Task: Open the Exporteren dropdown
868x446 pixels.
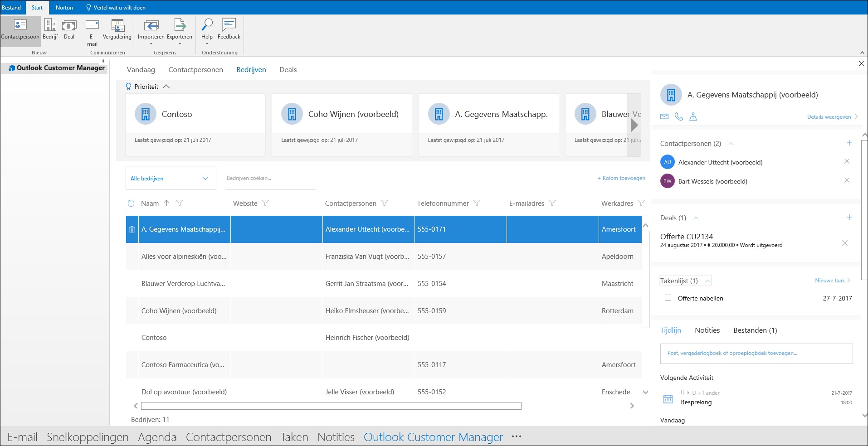Action: (x=180, y=32)
